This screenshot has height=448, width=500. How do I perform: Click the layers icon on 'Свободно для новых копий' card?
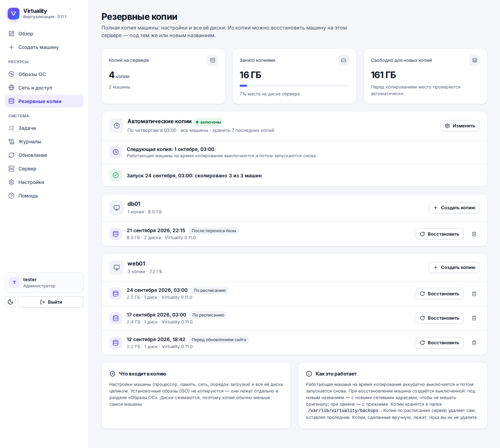click(475, 60)
